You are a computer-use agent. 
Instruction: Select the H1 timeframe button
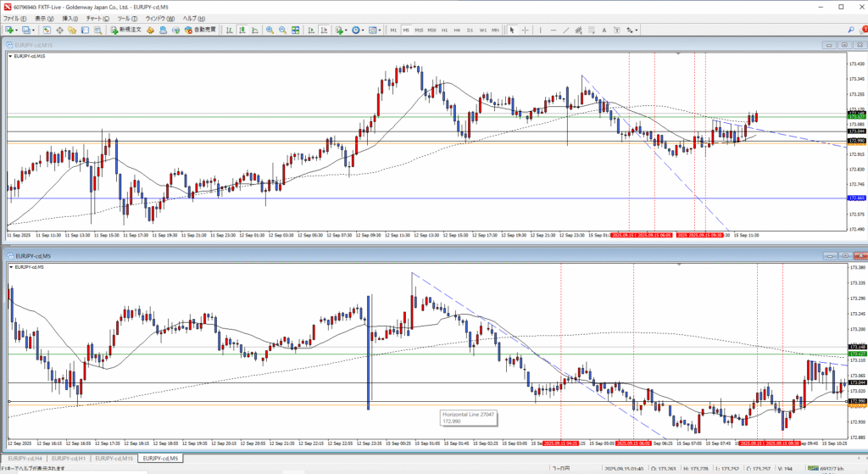tap(444, 30)
